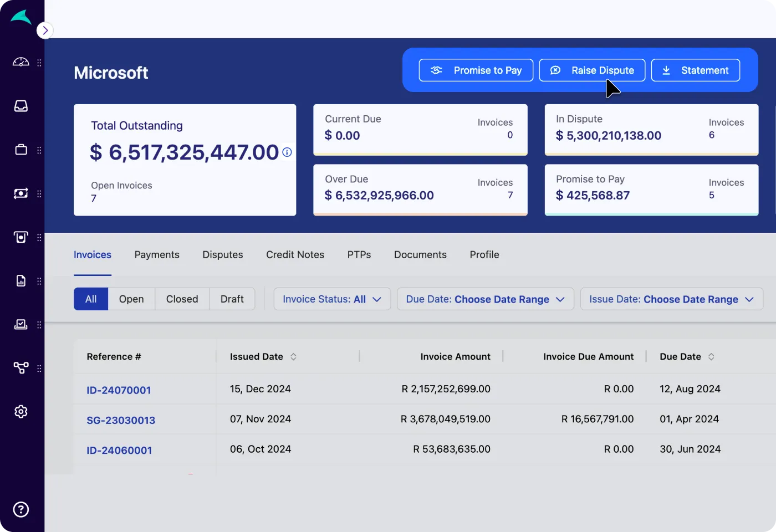
Task: Click the due date 30, Jun 2024
Action: (x=690, y=449)
